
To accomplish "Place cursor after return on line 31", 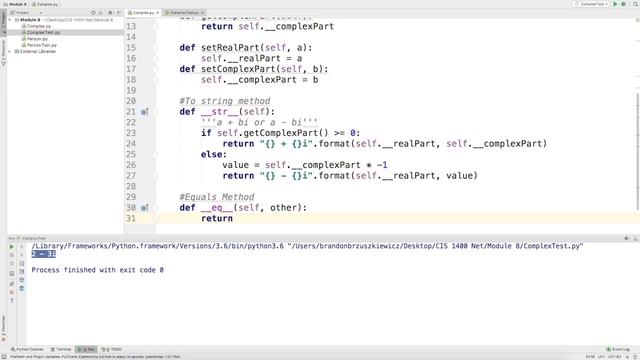I will pos(233,218).
